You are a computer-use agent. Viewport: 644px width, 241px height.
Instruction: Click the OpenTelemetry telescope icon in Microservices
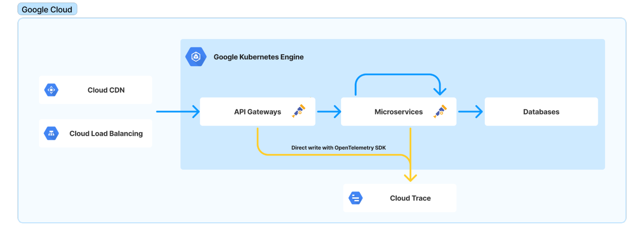pyautogui.click(x=440, y=111)
